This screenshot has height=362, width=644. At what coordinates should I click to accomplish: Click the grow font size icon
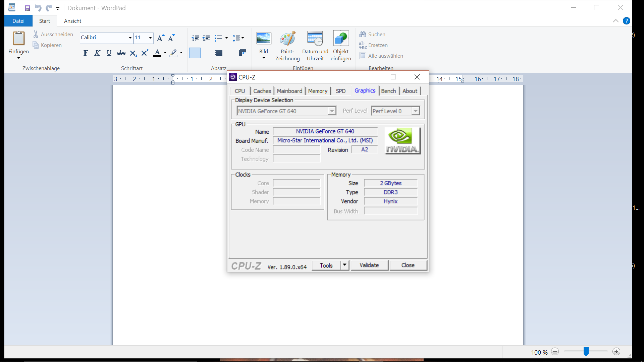tap(160, 38)
